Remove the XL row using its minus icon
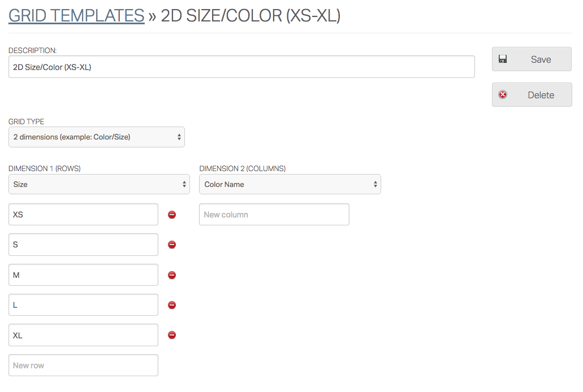583x392 pixels. pyautogui.click(x=171, y=335)
